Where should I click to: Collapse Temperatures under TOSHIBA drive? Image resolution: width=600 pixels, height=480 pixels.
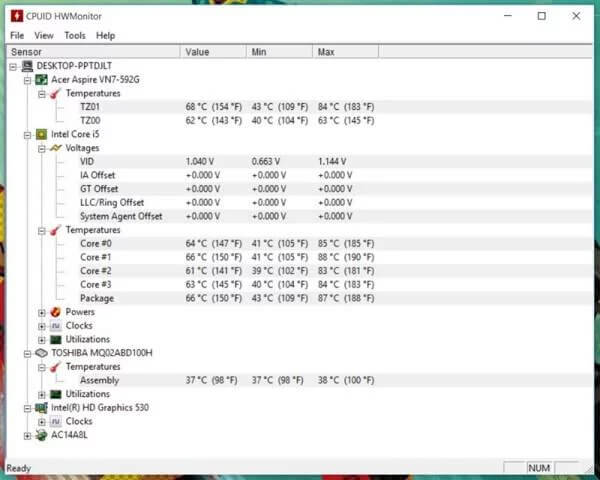click(42, 367)
